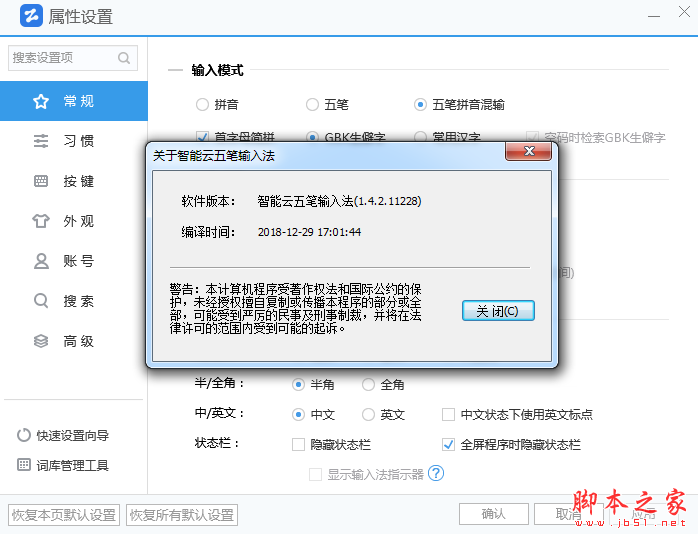Open the 账号 settings tab
The width and height of the screenshot is (698, 534).
tap(74, 261)
